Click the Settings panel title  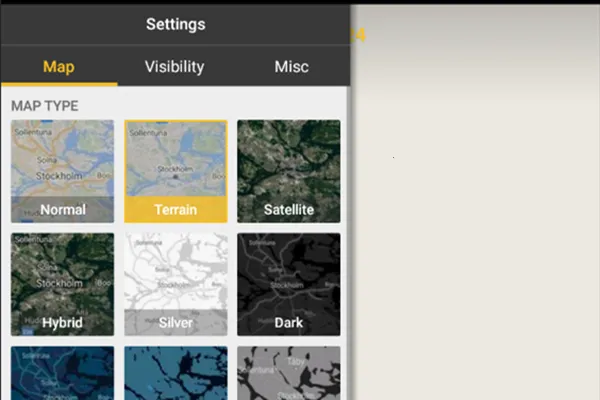(175, 24)
